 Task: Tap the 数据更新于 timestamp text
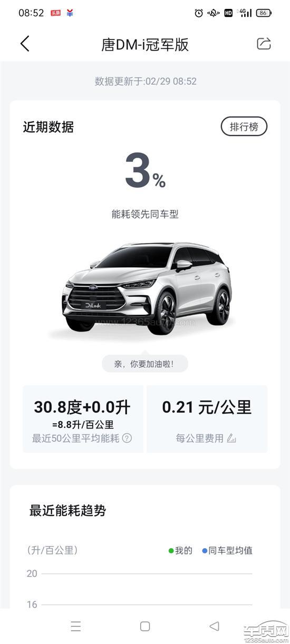tap(146, 81)
